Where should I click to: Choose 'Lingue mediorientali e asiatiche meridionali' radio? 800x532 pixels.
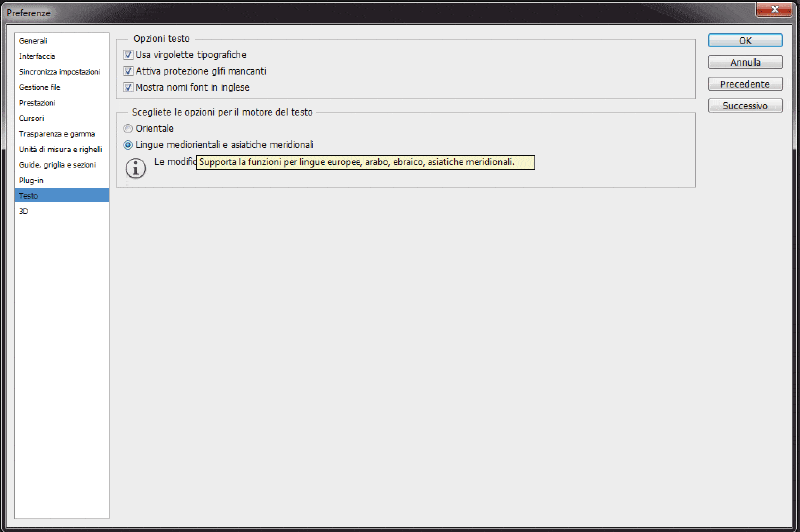coord(128,145)
